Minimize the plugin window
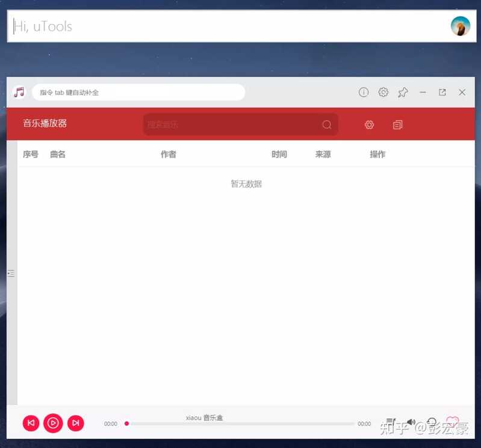Screen dimensions: 481x448 (x=423, y=92)
